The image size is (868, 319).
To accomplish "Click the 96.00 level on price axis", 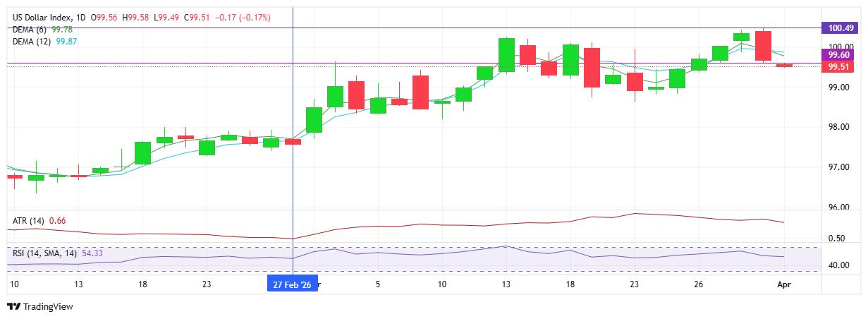I will point(838,207).
